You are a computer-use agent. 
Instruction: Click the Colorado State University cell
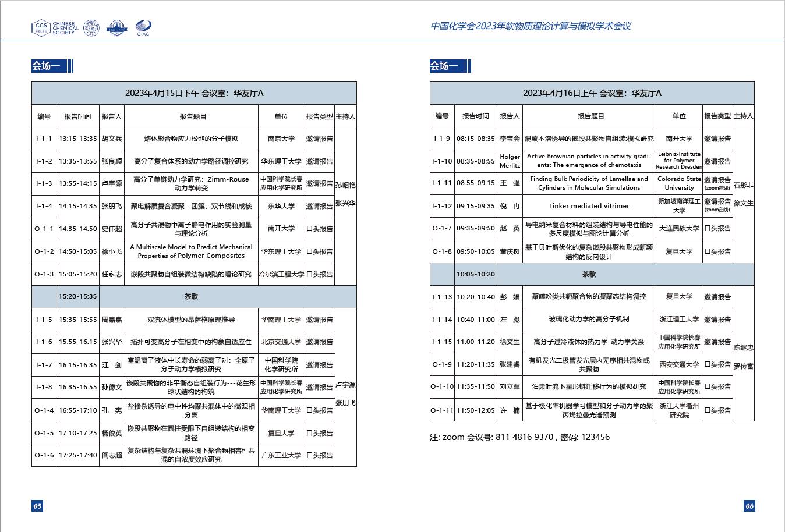point(679,183)
